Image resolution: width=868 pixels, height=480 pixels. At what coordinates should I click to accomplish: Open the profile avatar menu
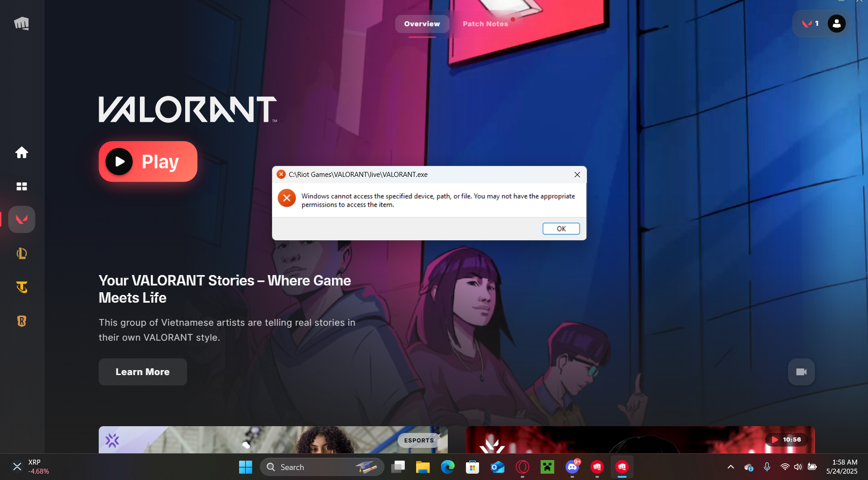click(x=836, y=24)
